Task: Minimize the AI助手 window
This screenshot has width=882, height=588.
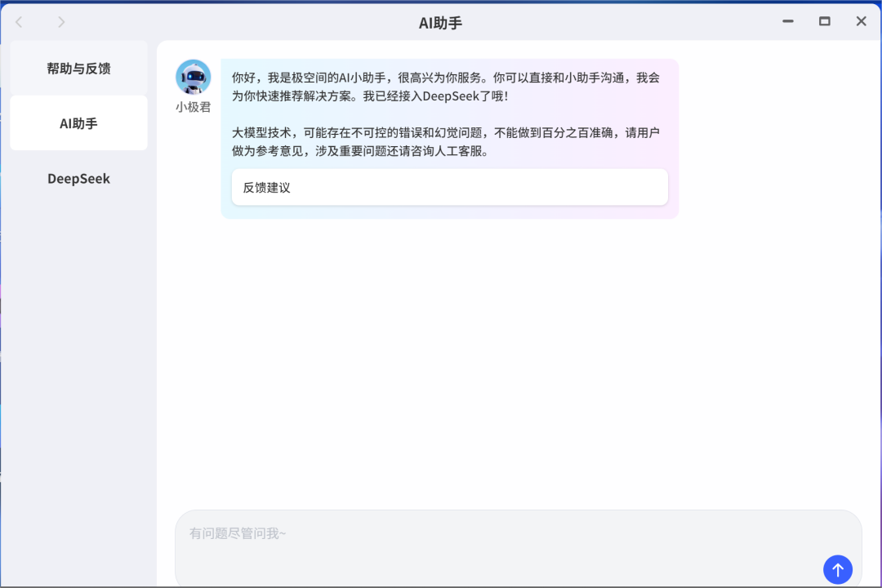Action: pos(787,21)
